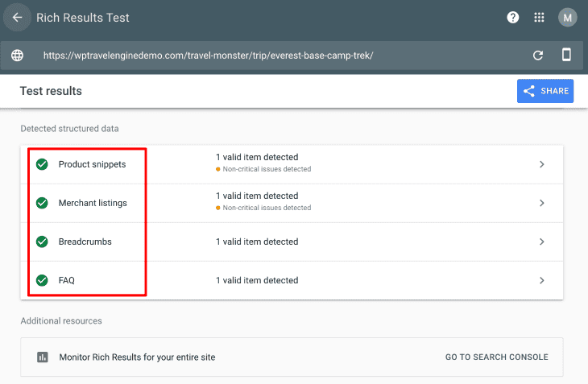This screenshot has height=384, width=588.
Task: Click the globe icon beside the URL
Action: click(17, 56)
